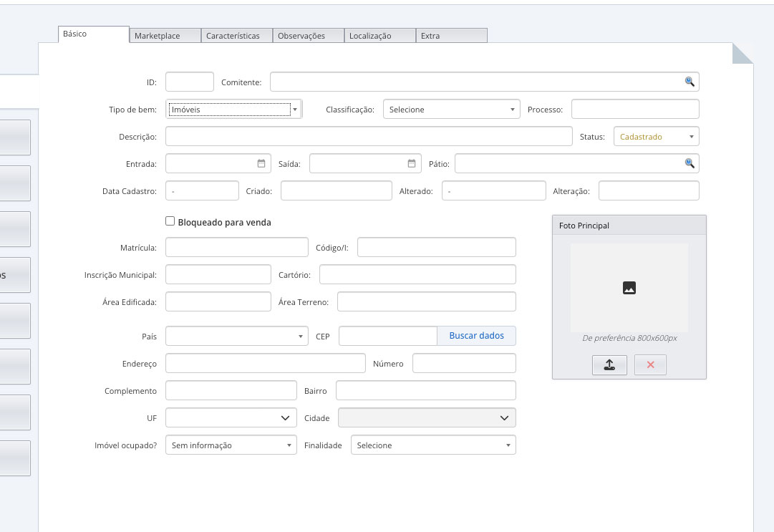774x532 pixels.
Task: Click the upload photo icon button
Action: [x=609, y=365]
